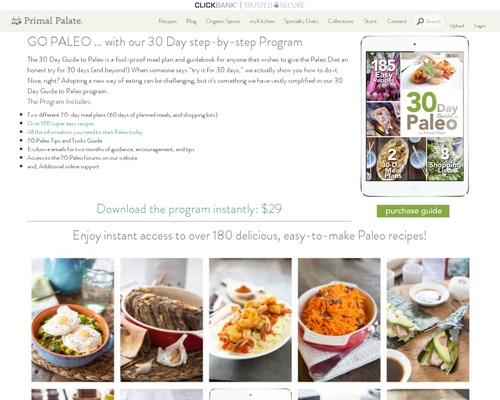Click the Login link
The width and height of the screenshot is (500, 400).
pyautogui.click(x=480, y=26)
